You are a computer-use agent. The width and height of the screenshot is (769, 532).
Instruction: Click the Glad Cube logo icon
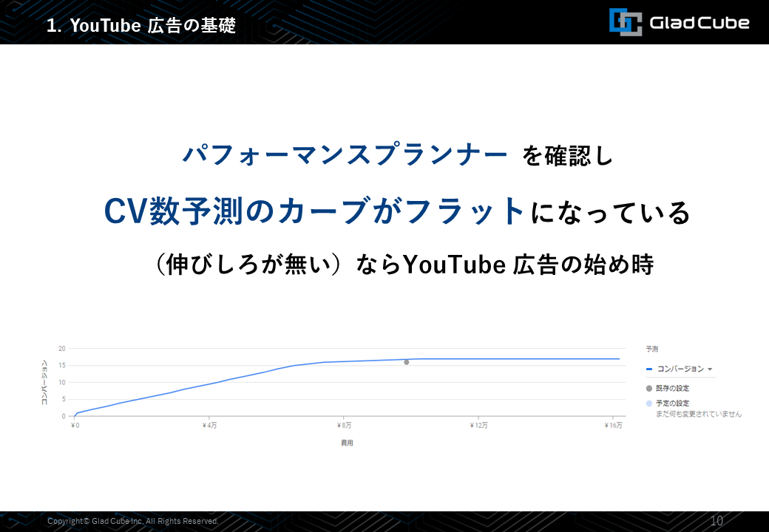pos(626,22)
